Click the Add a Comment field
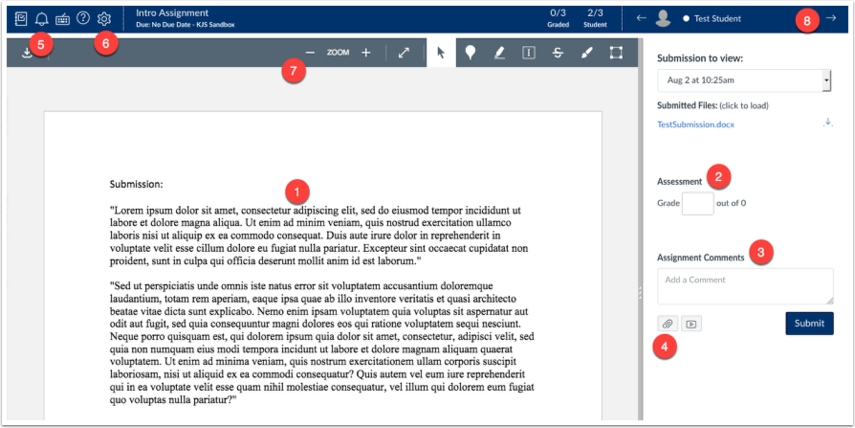This screenshot has width=855, height=428. (745, 286)
